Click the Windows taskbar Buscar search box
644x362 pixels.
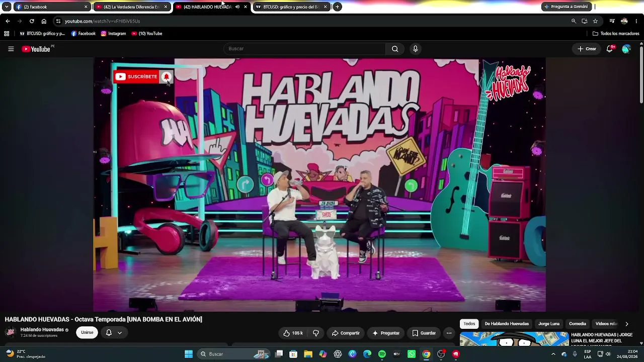point(234,354)
